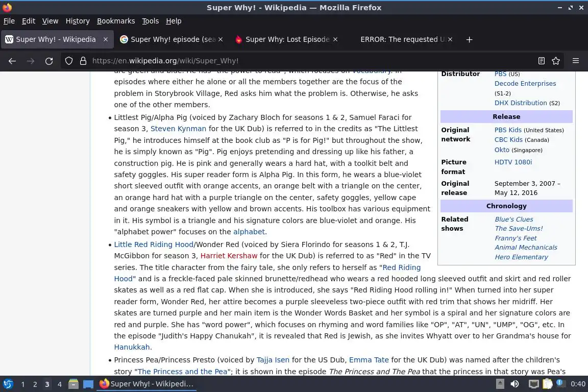This screenshot has width=588, height=392.
Task: Switch to workspace 4
Action: click(59, 384)
